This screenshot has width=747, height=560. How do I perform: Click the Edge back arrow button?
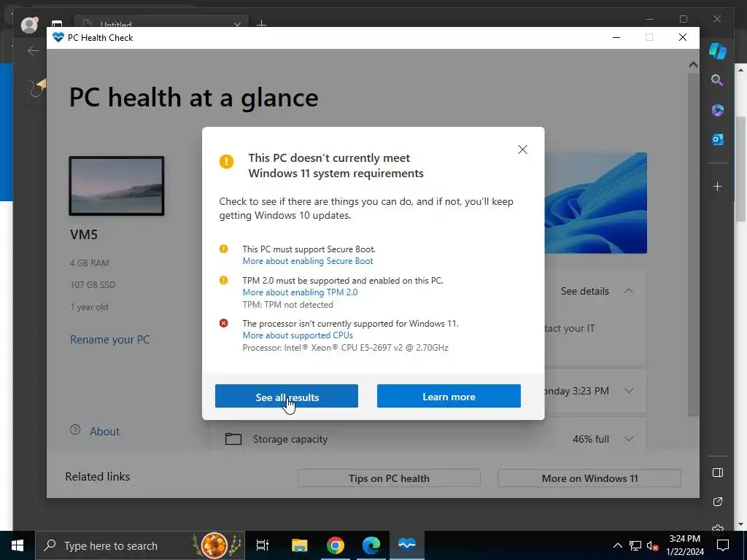click(x=34, y=50)
